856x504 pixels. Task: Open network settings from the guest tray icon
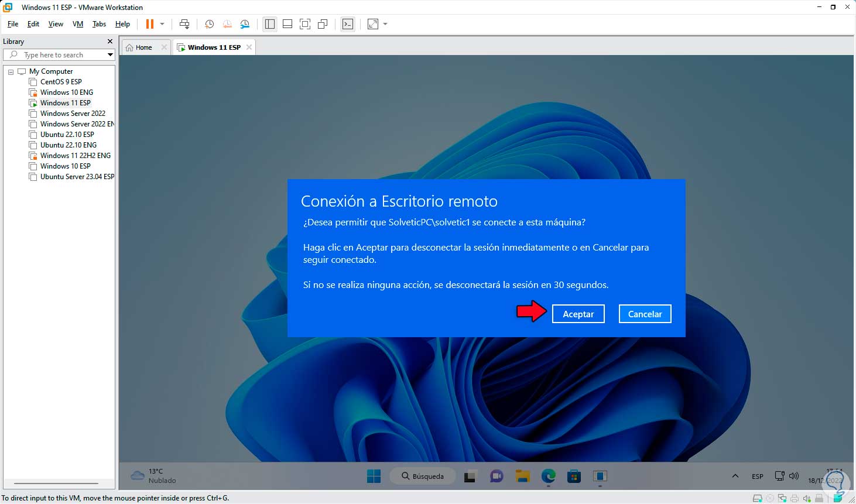coord(780,476)
